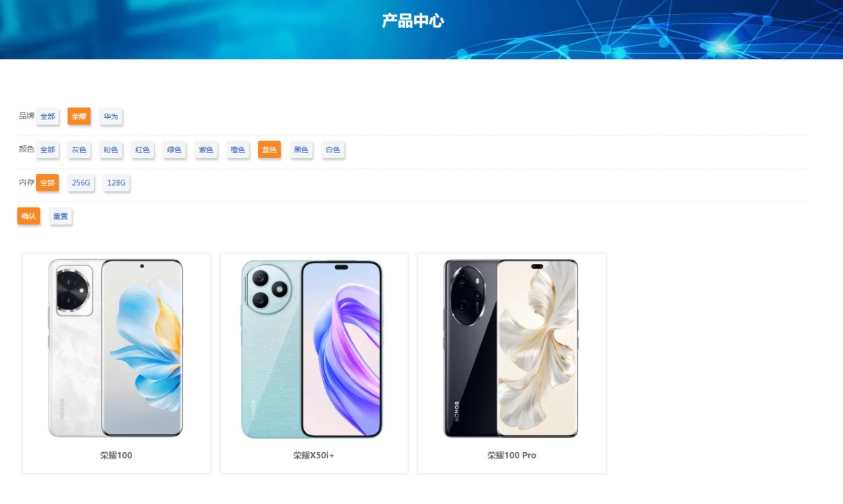
Task: Select the 全部 memory filter
Action: [47, 183]
